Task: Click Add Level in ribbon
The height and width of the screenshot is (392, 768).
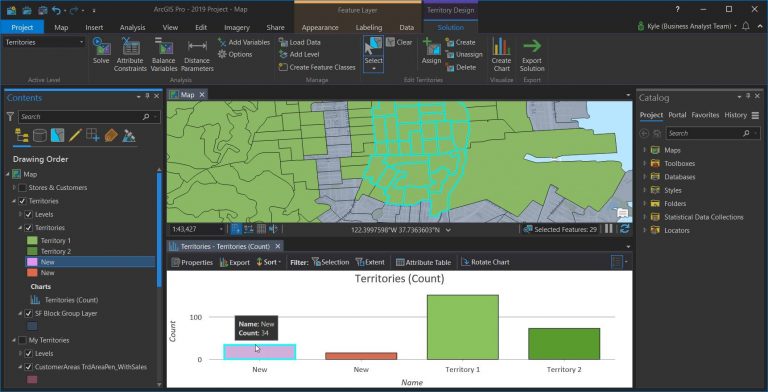Action: [299, 54]
